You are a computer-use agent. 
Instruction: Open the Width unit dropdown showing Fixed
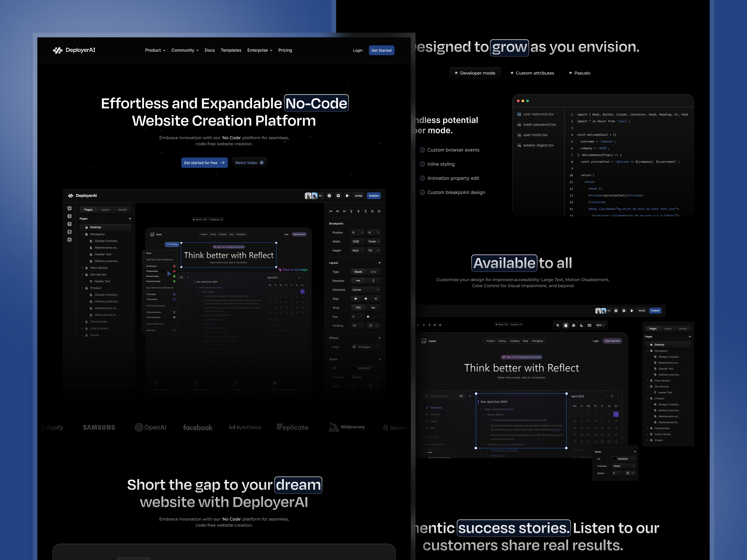374,241
